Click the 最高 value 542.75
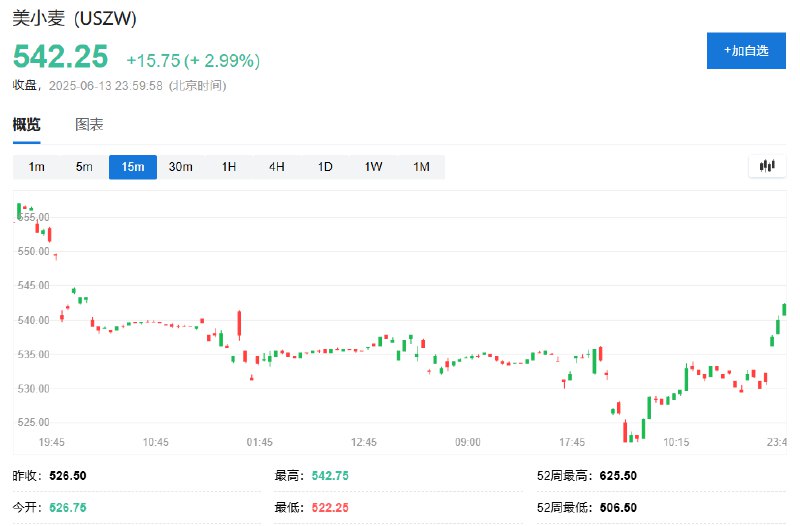The image size is (800, 526). 330,475
